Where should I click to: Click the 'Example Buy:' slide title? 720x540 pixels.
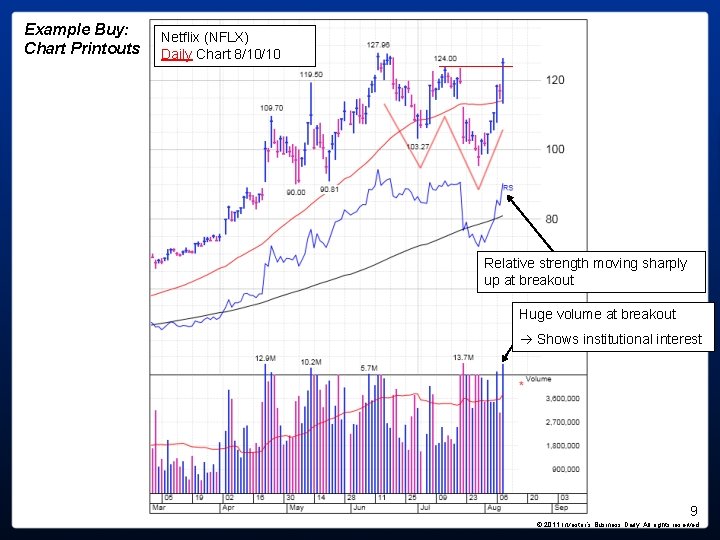(x=76, y=30)
